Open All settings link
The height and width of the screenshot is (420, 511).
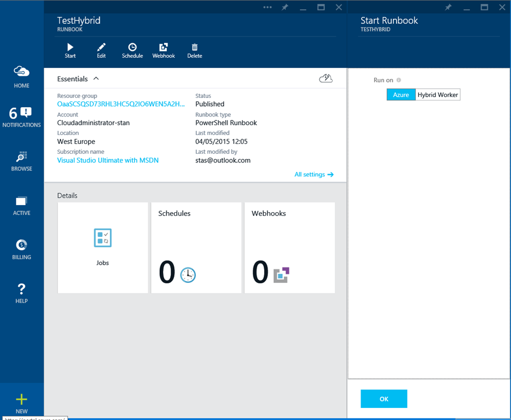313,174
